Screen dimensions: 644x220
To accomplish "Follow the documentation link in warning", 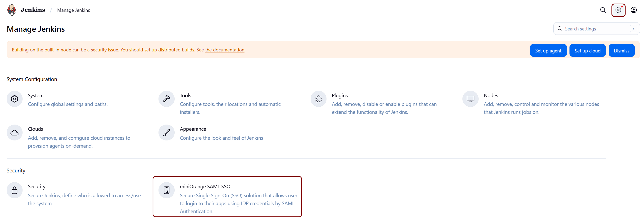I will click(x=225, y=50).
